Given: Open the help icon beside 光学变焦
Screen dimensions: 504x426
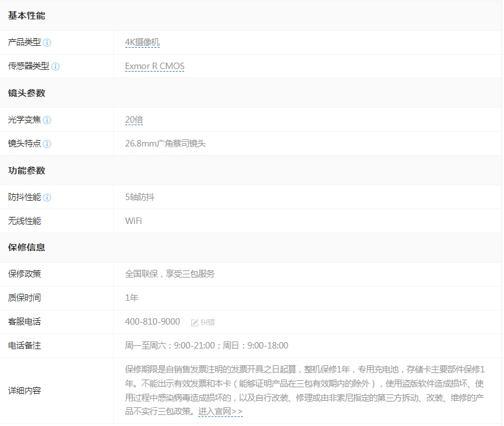Looking at the screenshot, I should pos(47,120).
